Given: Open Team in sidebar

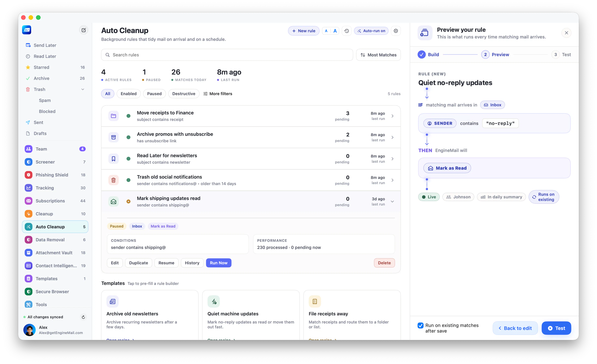Looking at the screenshot, I should click(55, 149).
